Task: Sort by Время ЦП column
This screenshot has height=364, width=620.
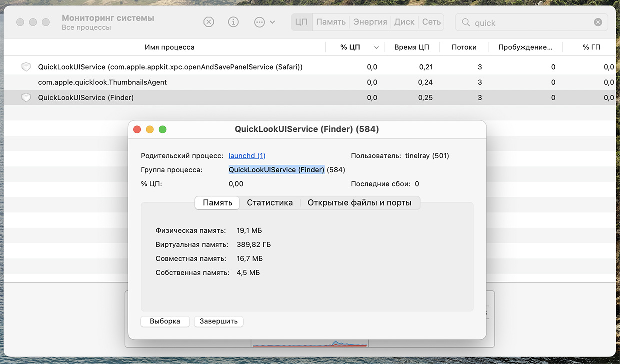Action: tap(412, 47)
